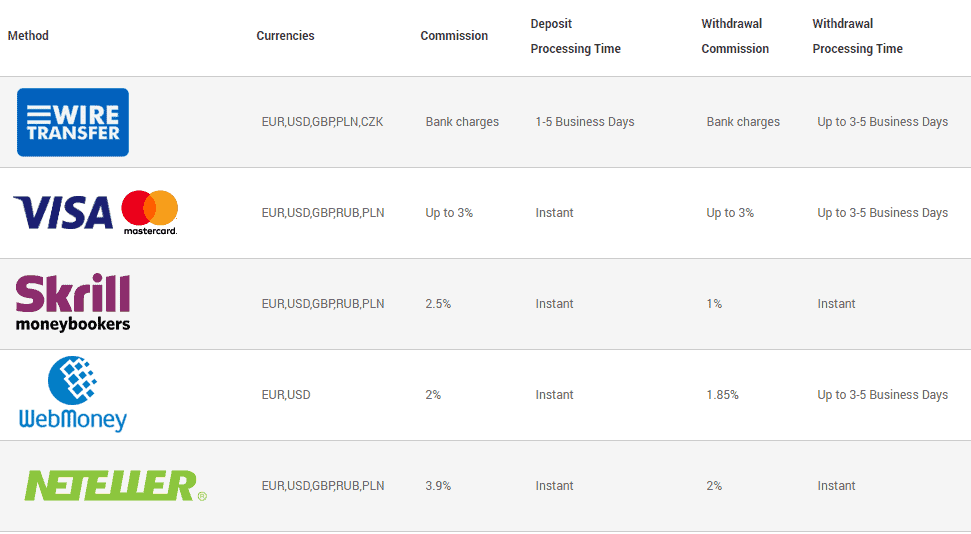Click WebMoney's 1.85% withdrawal commission
Viewport: 971px width, 534px height.
click(723, 395)
